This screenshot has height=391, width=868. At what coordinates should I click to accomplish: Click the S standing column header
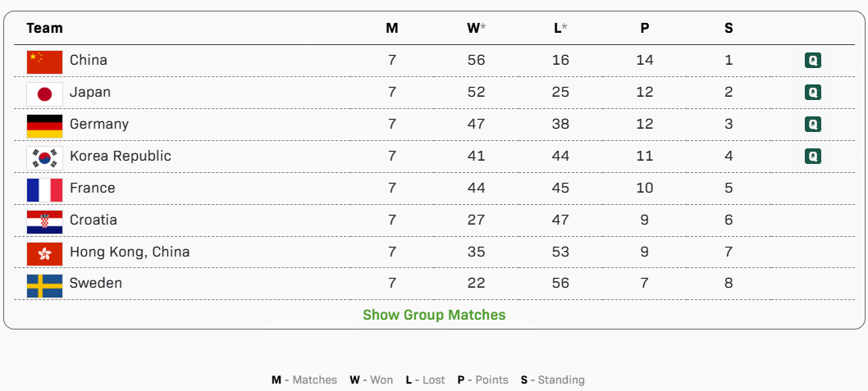click(x=729, y=28)
